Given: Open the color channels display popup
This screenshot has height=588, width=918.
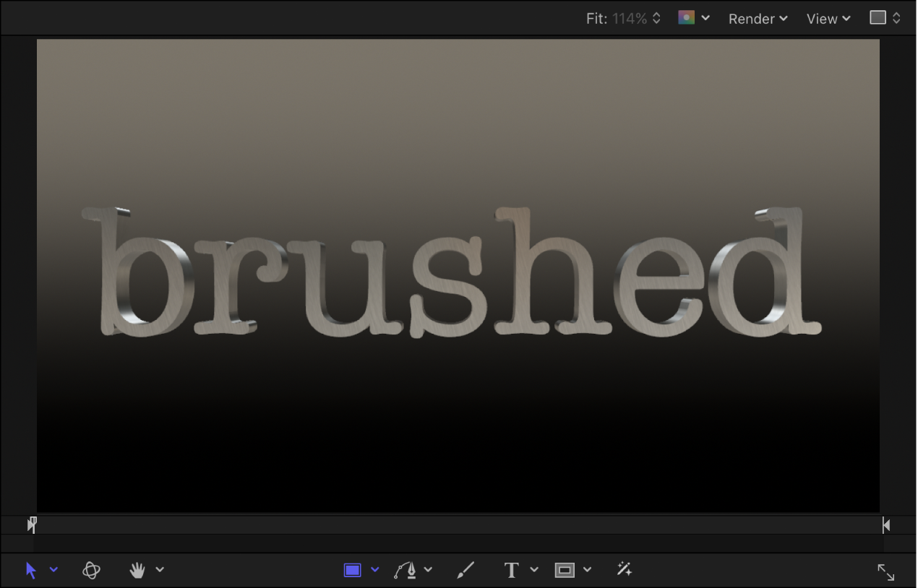Looking at the screenshot, I should [687, 17].
